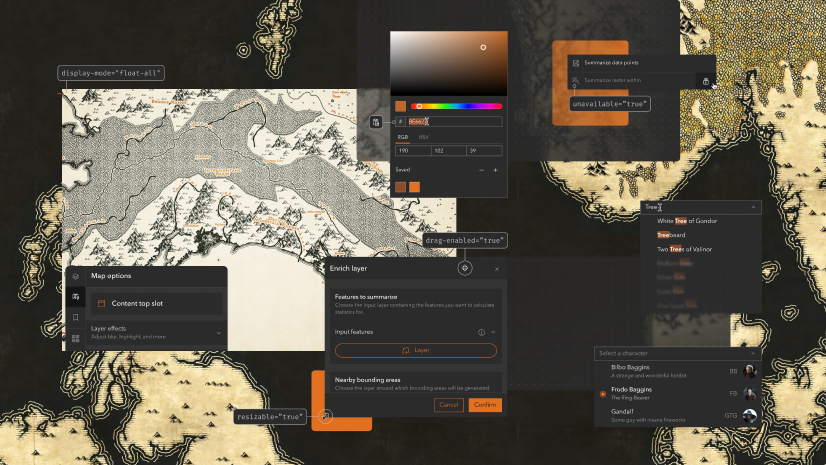Click the drag-enabled="true" label
This screenshot has height=465, width=826.
(465, 241)
